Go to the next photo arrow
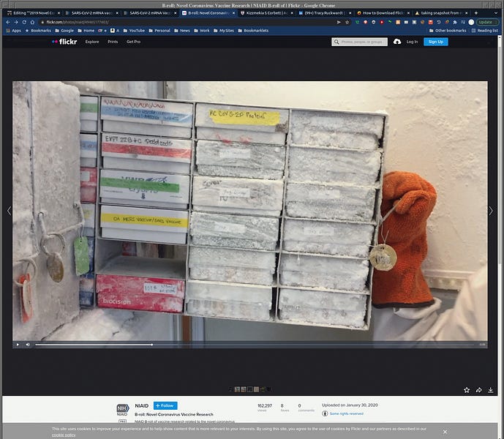This screenshot has width=504, height=439. [x=491, y=211]
